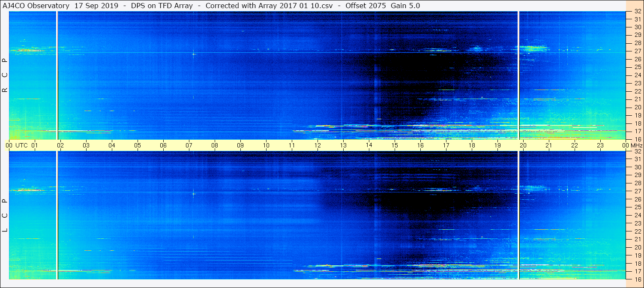Click the 19 hour label on time axis
This screenshot has width=644, height=288.
coord(497,145)
